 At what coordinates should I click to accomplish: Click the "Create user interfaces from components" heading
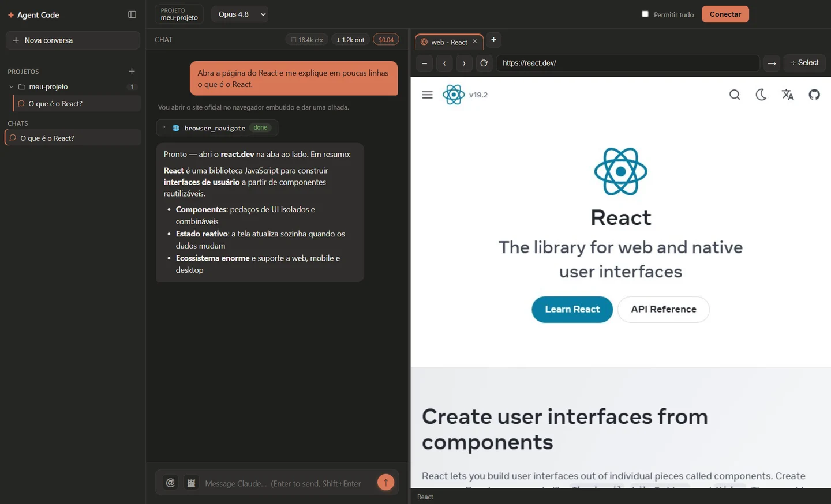565,429
